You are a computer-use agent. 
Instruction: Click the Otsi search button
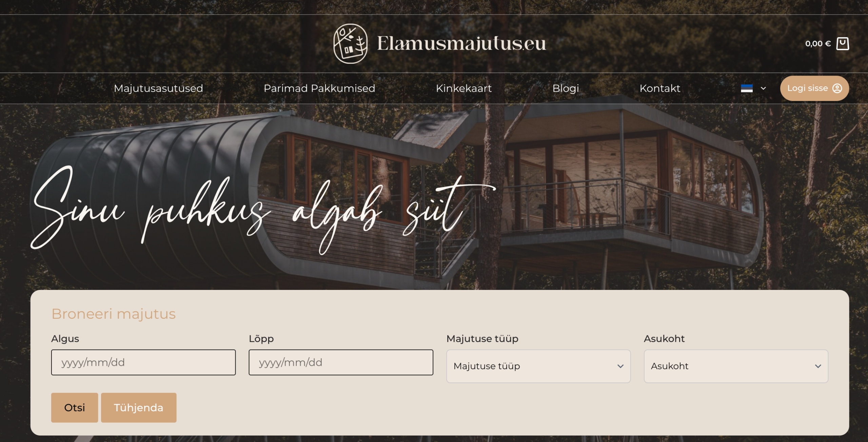pyautogui.click(x=75, y=407)
